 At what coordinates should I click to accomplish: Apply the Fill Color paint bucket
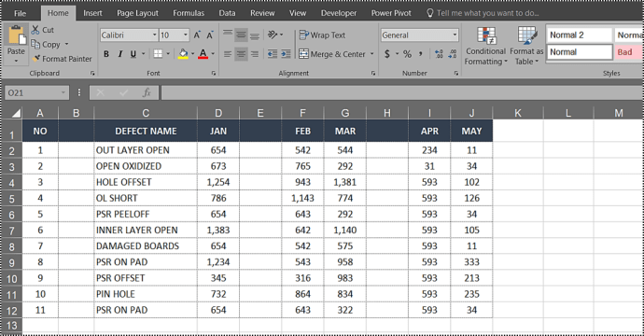coord(183,54)
